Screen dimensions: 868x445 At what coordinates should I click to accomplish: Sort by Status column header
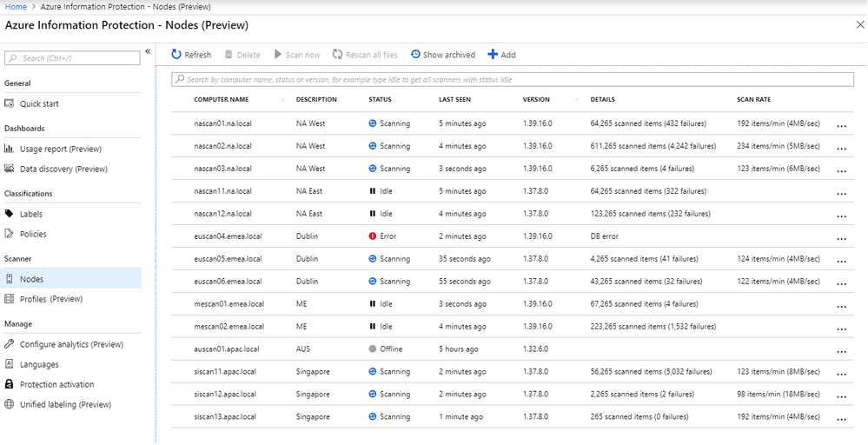point(380,100)
